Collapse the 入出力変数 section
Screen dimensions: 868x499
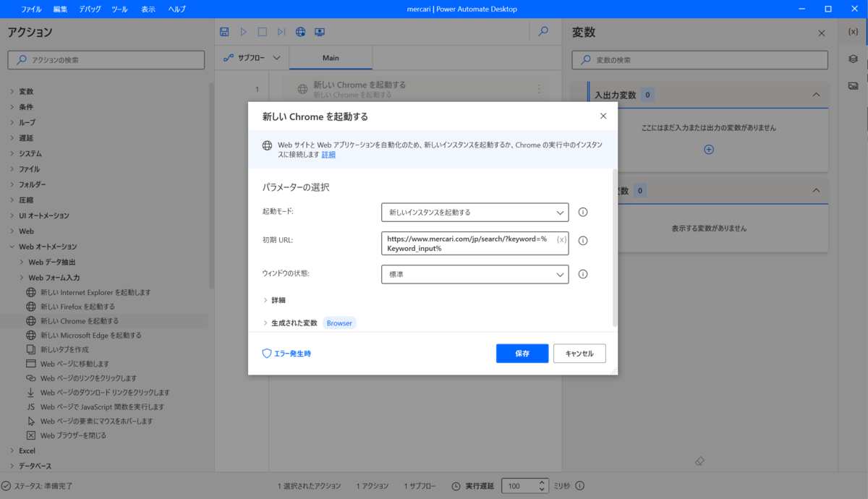pos(816,95)
